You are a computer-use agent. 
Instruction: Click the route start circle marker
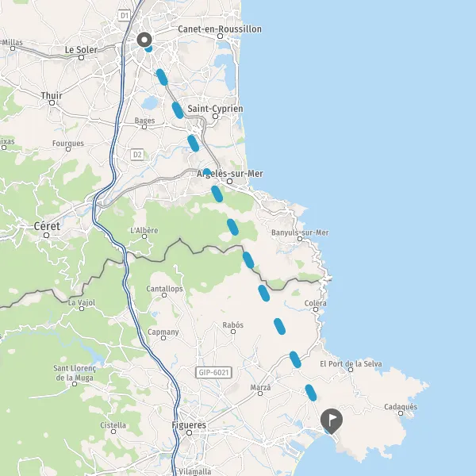pyautogui.click(x=144, y=40)
